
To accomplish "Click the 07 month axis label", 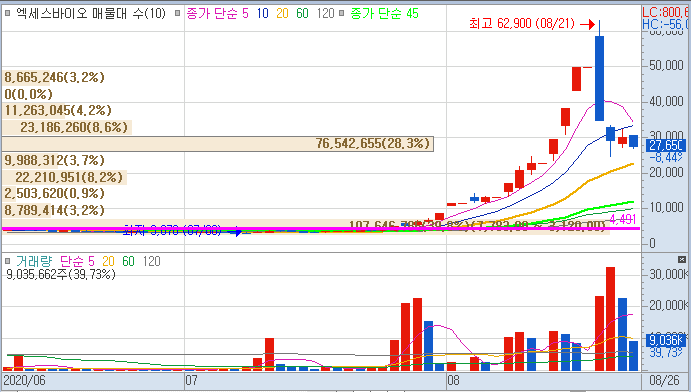I will point(192,380).
